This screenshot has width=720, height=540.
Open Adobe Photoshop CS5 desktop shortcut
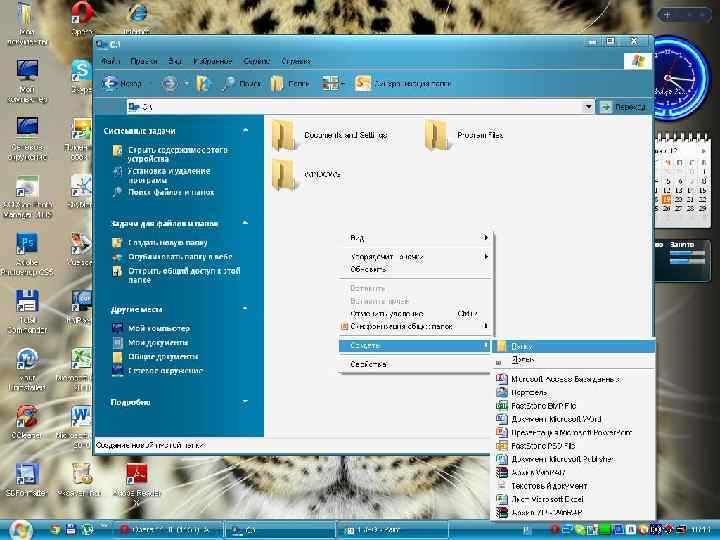pos(27,254)
